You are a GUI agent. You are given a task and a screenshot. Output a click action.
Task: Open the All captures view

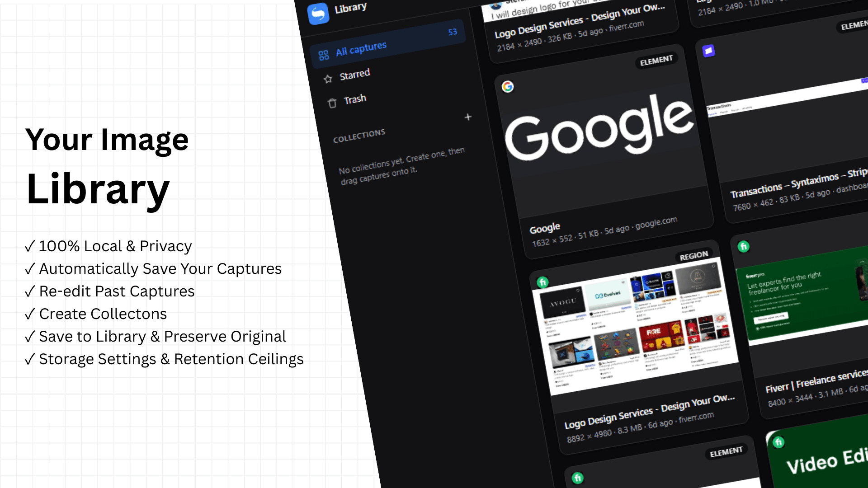click(388, 44)
